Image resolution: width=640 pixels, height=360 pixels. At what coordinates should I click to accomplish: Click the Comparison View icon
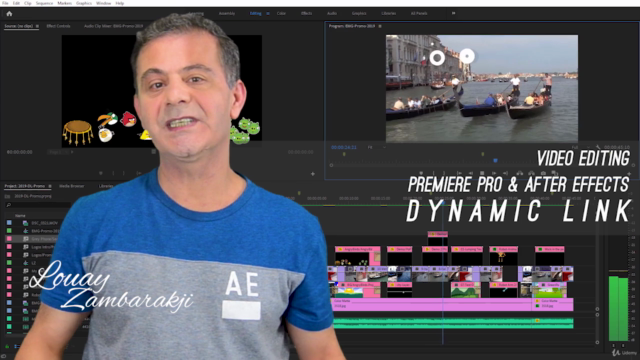tap(554, 173)
